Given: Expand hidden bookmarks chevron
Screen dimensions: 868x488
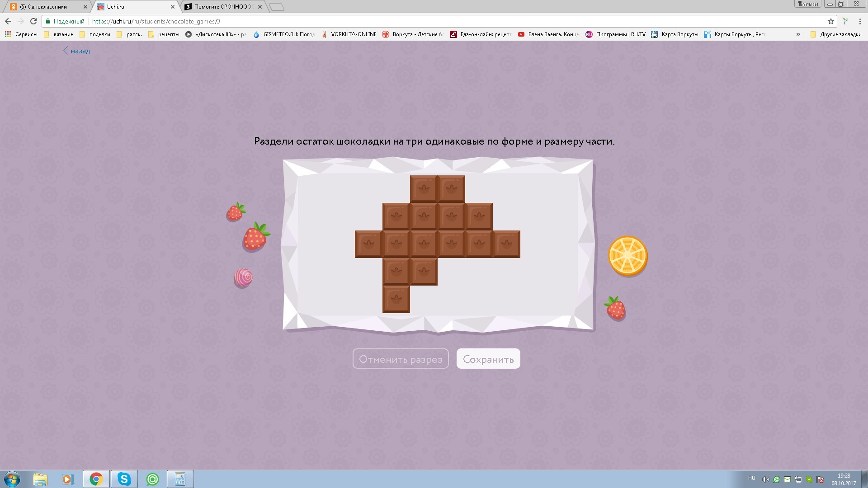Looking at the screenshot, I should 798,34.
